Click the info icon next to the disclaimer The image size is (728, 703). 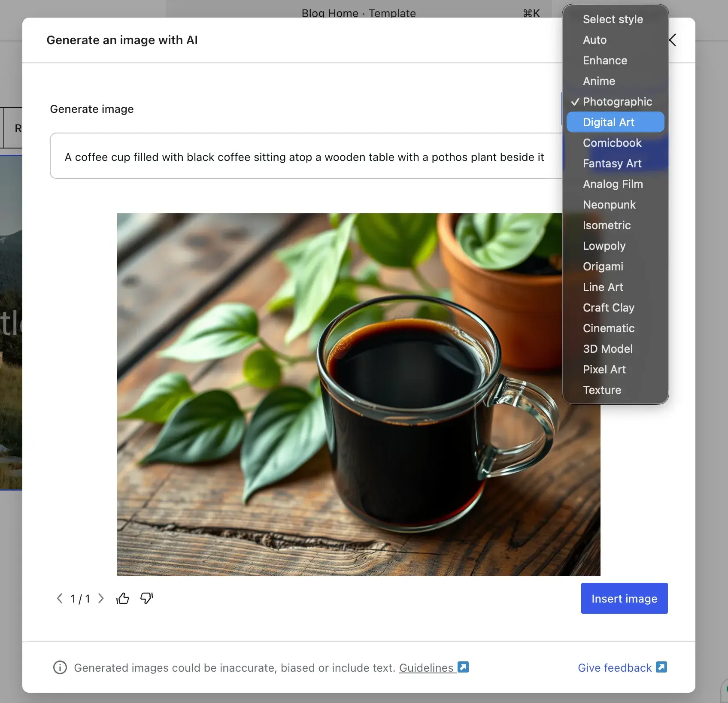[x=60, y=668]
